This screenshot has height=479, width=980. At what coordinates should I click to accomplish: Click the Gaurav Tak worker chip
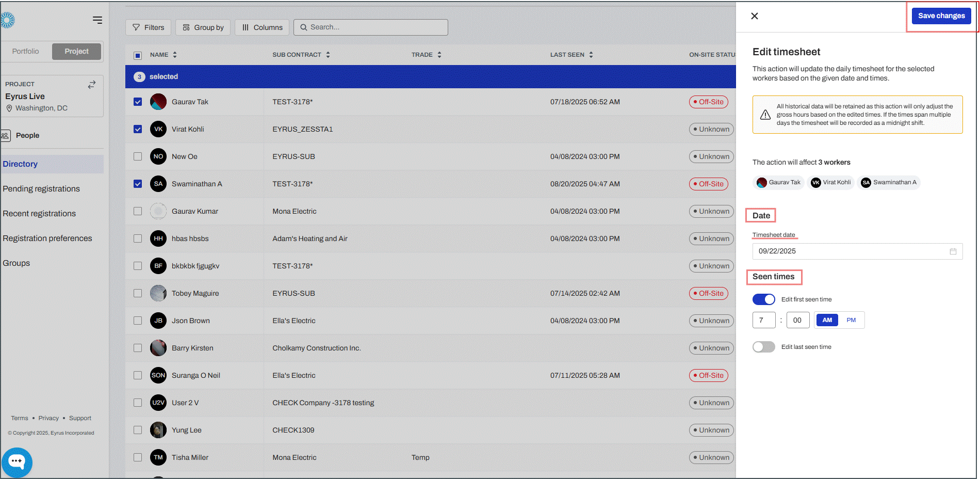(x=779, y=182)
